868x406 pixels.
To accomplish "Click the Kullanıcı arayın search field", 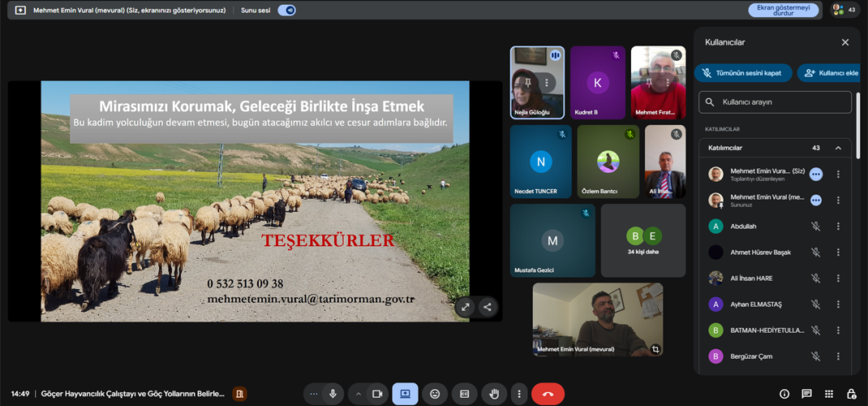I will pyautogui.click(x=775, y=102).
